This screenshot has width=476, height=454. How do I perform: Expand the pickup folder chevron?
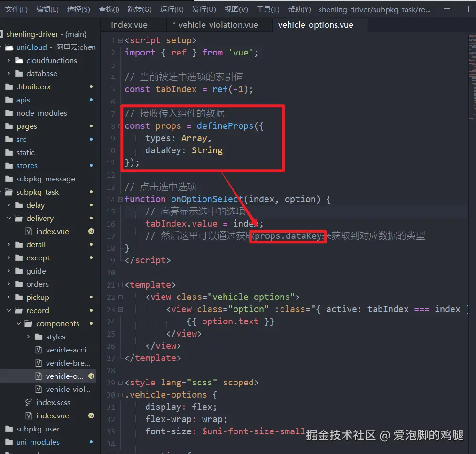(x=8, y=297)
